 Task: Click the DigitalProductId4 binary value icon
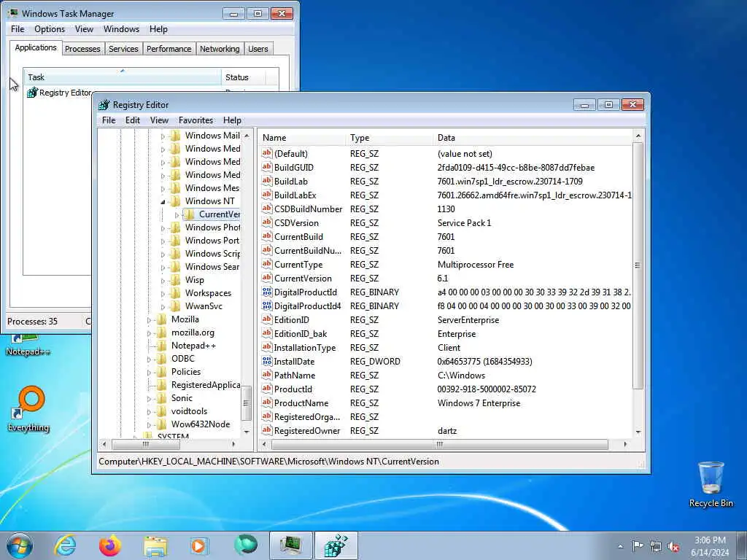pos(267,306)
